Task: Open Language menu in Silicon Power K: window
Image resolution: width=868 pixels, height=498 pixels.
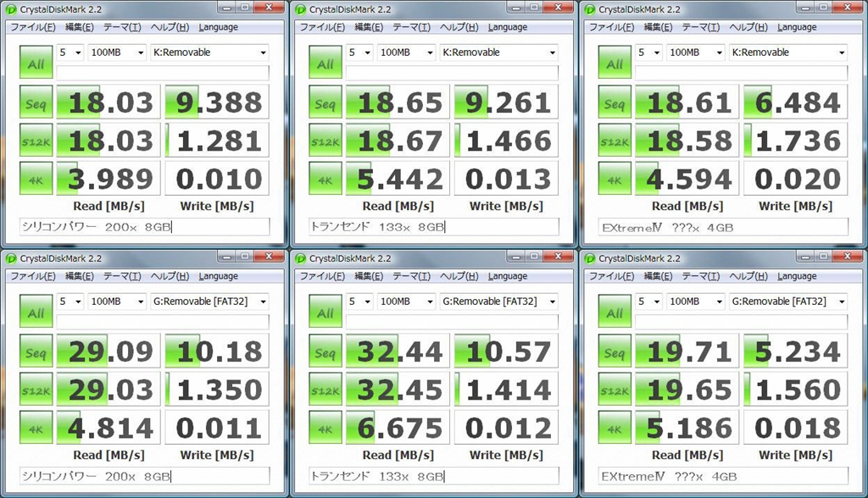Action: [218, 27]
